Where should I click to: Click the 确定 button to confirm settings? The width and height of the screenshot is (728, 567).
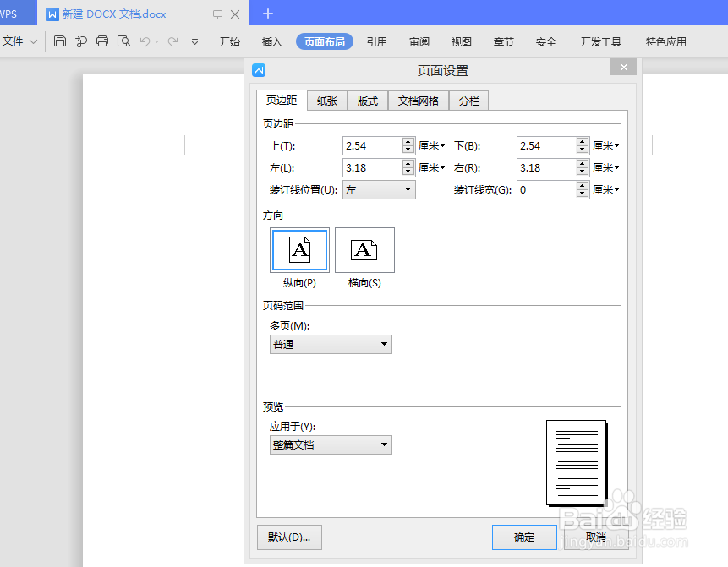(524, 537)
